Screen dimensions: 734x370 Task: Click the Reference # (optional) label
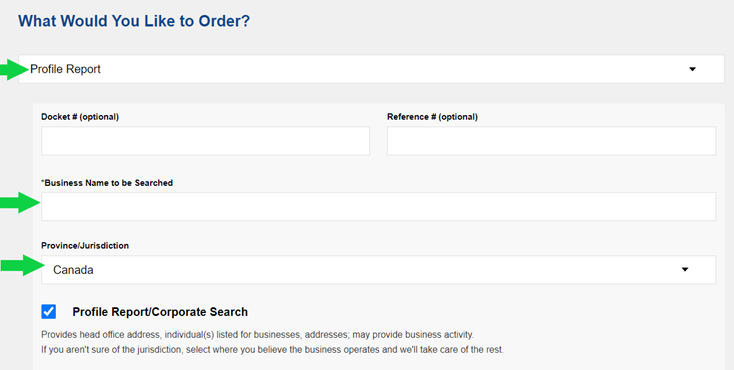tap(433, 117)
